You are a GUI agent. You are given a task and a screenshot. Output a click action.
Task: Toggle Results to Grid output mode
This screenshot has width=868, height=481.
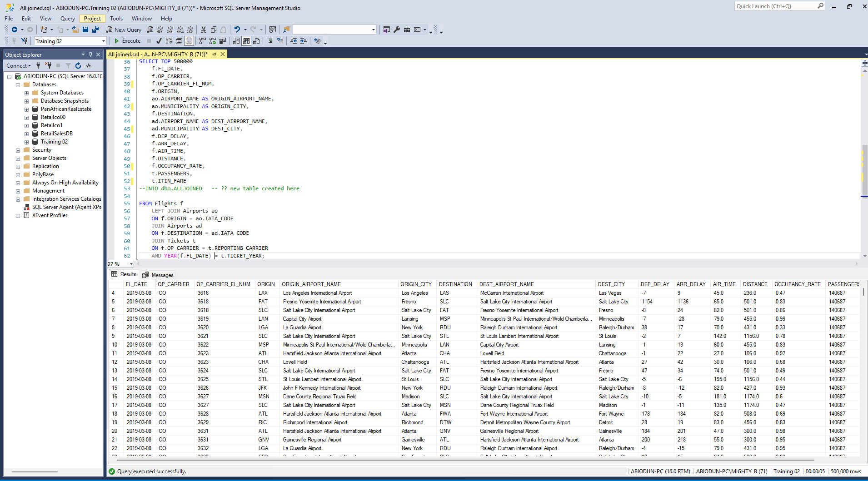[x=246, y=41]
